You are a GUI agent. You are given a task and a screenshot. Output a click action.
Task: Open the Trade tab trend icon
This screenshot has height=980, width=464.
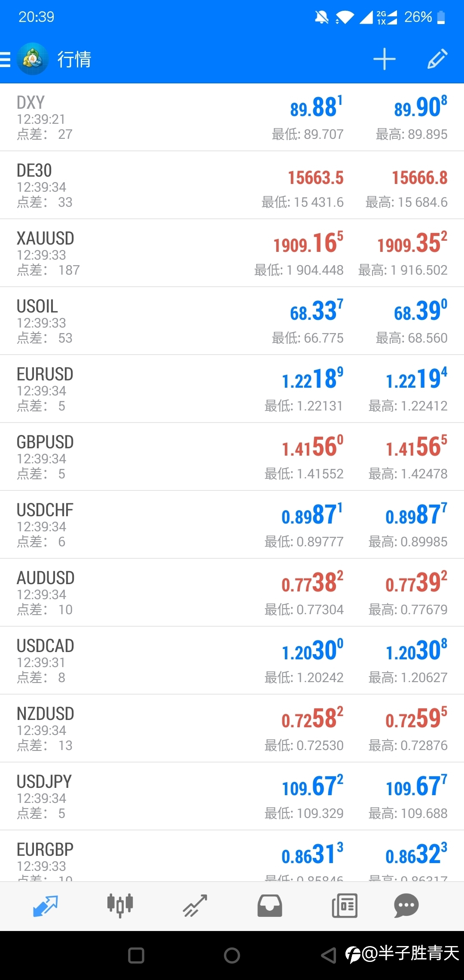(195, 906)
